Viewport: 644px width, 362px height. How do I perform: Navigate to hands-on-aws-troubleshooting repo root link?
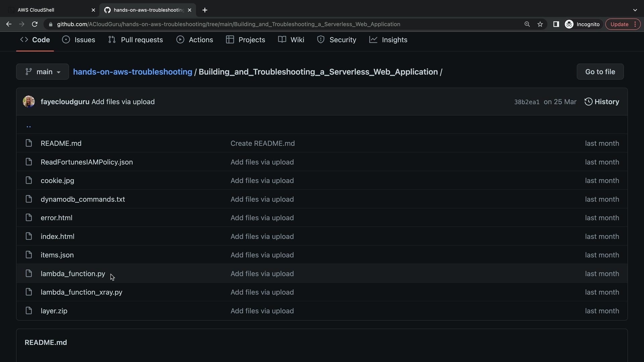(x=132, y=72)
